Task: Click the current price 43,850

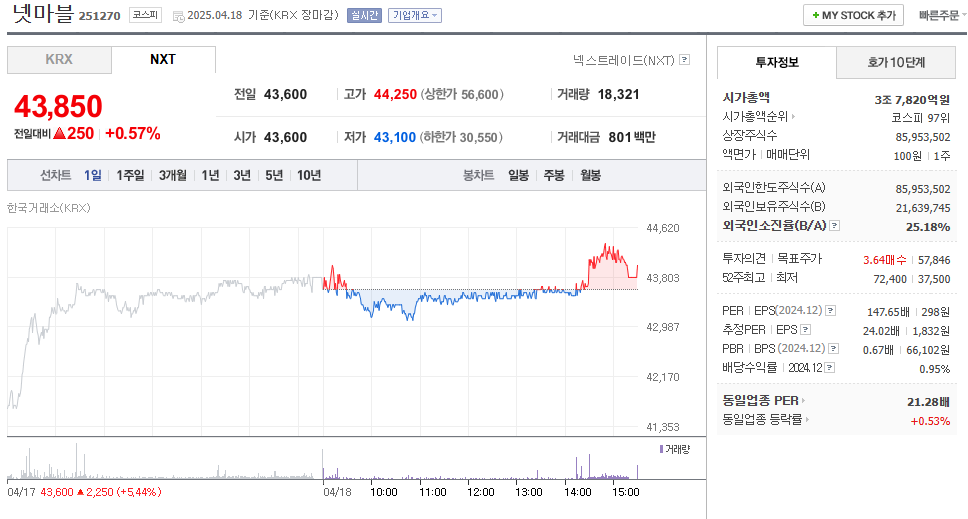Action: (x=58, y=106)
